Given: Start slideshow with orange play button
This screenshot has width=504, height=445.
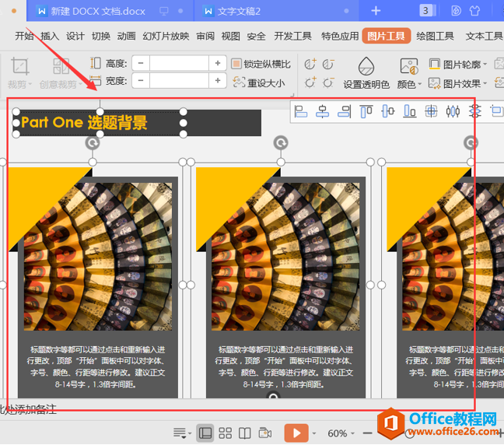Looking at the screenshot, I should (x=296, y=433).
